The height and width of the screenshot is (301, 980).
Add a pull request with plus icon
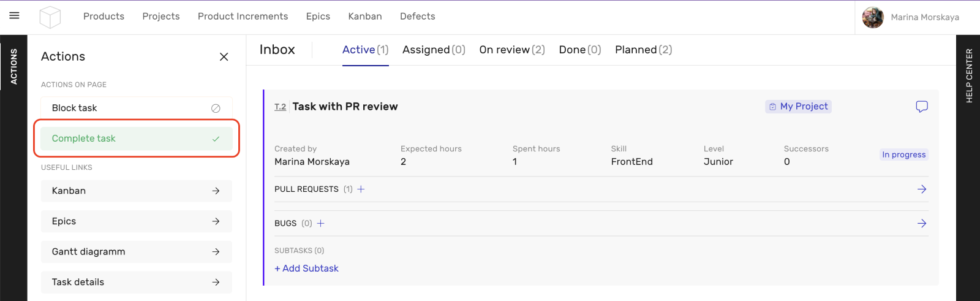click(x=361, y=189)
